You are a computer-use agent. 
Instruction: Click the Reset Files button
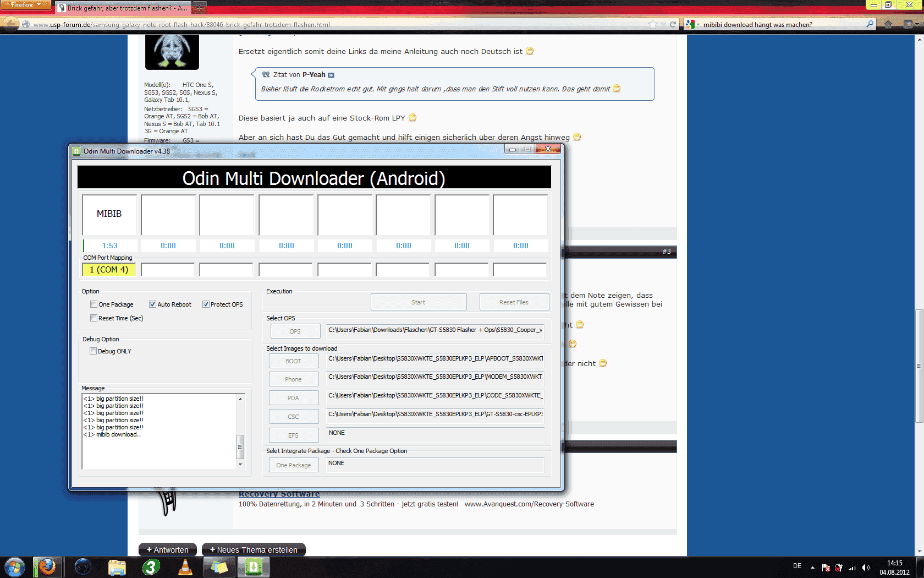click(x=514, y=302)
